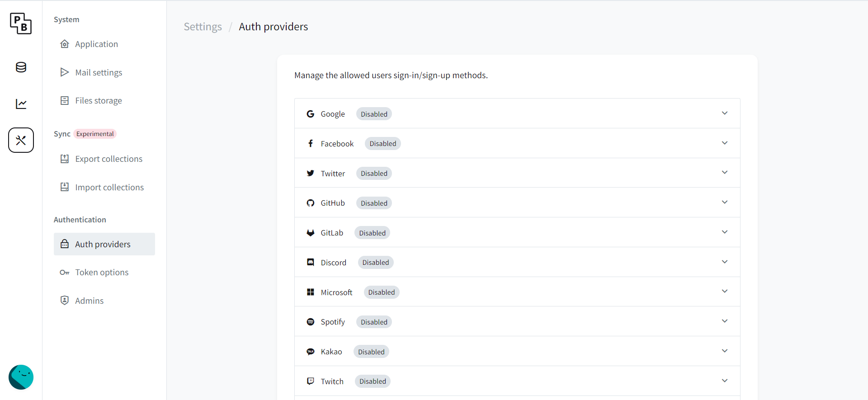Click the Twitch Disabled status badge
The image size is (868, 400).
373,381
